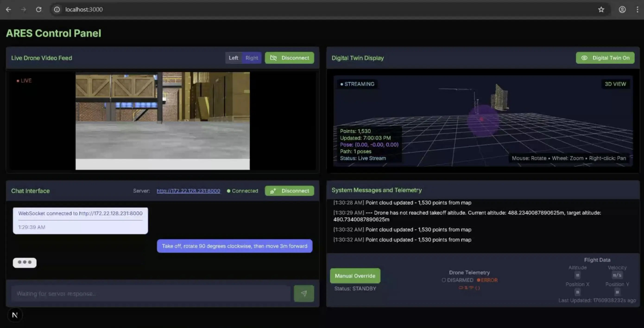Go back with browser back arrow
The width and height of the screenshot is (644, 328).
tap(8, 9)
